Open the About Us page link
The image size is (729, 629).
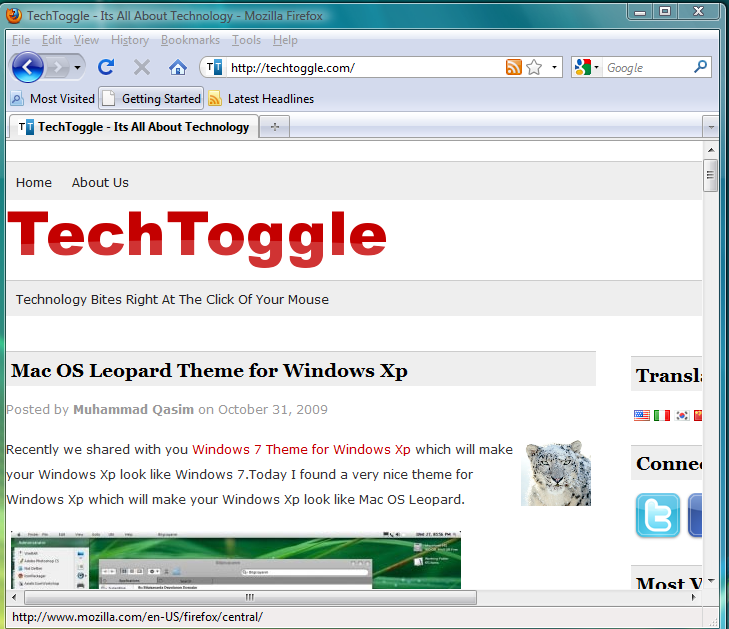[100, 182]
